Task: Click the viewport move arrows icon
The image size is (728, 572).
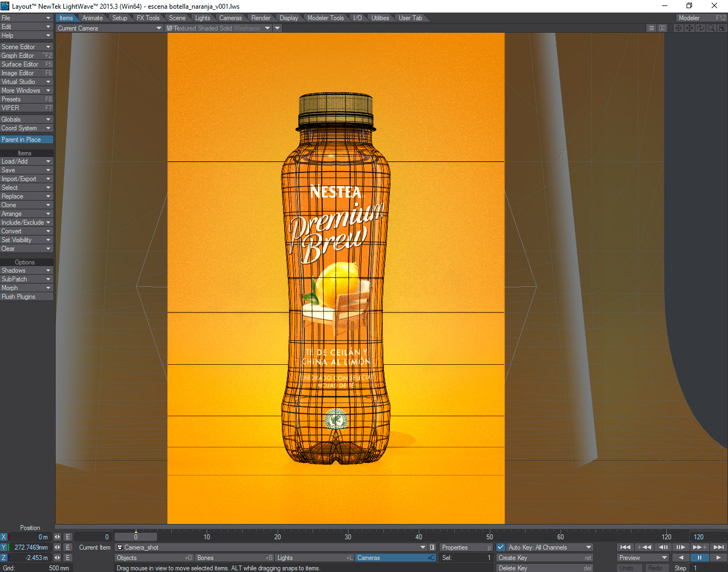Action: click(x=690, y=28)
